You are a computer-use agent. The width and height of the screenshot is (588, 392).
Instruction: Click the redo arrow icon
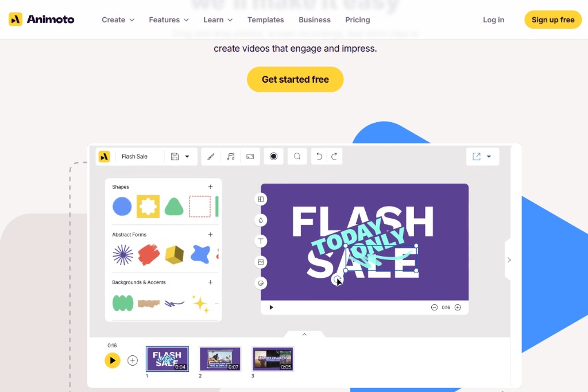[x=334, y=156]
